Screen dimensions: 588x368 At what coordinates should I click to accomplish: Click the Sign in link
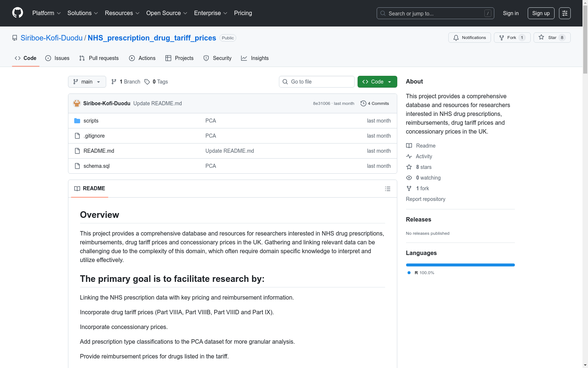[x=511, y=13]
